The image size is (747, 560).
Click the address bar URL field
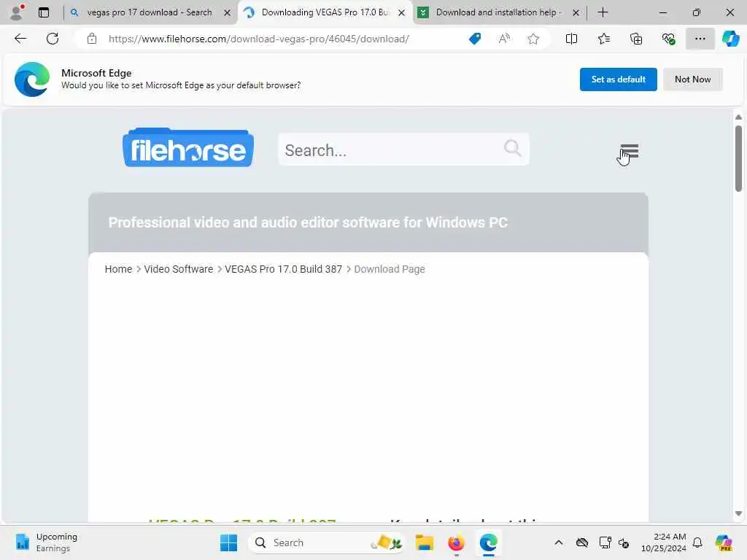259,39
